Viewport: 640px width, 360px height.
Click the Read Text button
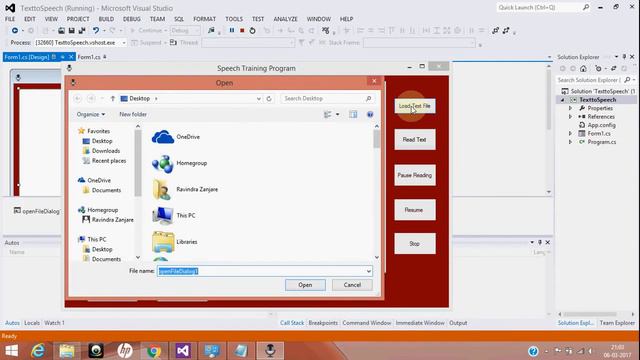[415, 140]
